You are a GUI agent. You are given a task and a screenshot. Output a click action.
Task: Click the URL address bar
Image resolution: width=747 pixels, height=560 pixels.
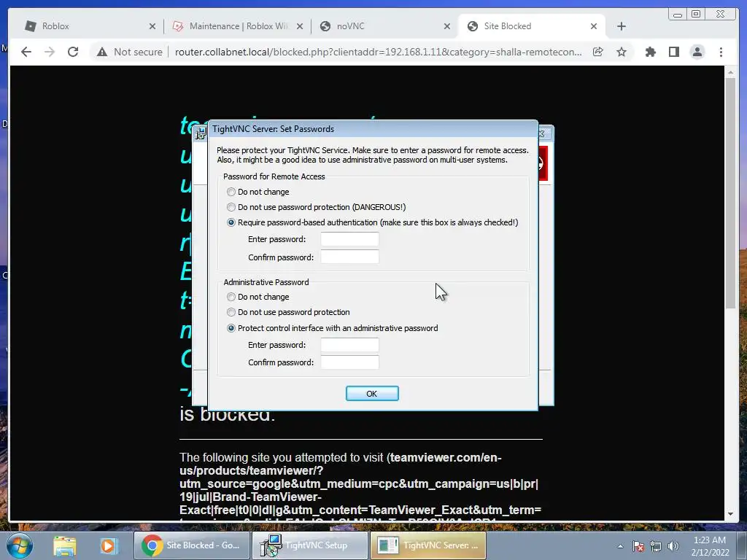click(378, 52)
